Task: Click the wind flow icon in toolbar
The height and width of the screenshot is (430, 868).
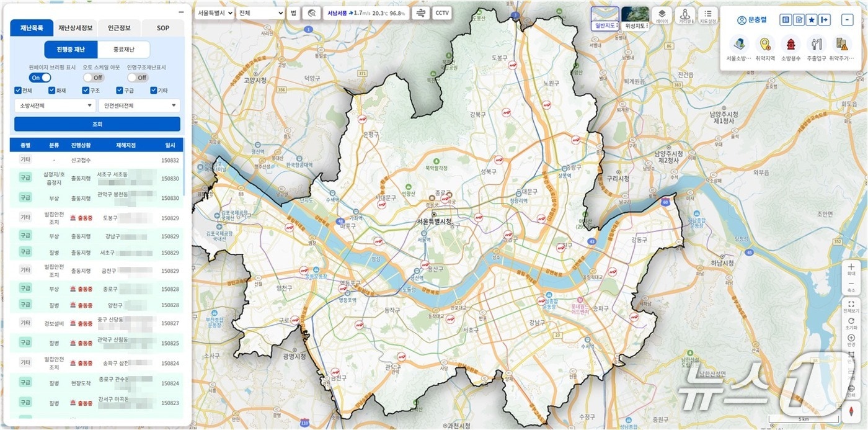Action: 422,13
